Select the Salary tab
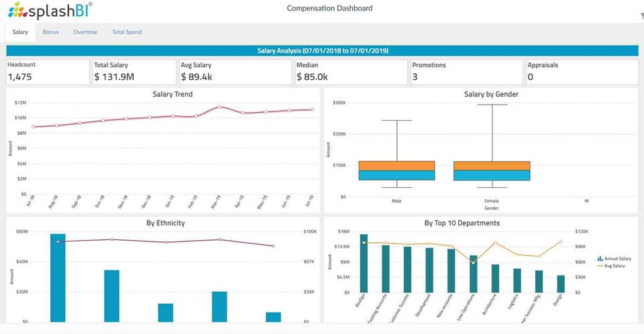The height and width of the screenshot is (334, 644). click(20, 32)
